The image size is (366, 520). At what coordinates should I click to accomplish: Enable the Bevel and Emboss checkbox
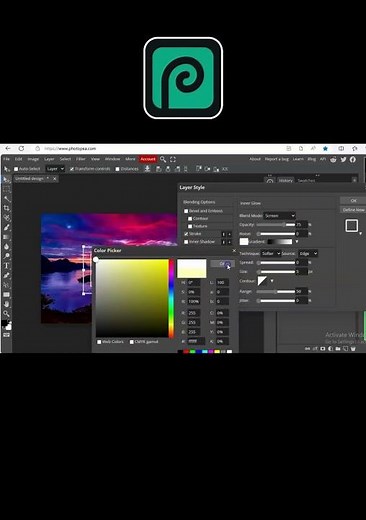[x=186, y=211]
